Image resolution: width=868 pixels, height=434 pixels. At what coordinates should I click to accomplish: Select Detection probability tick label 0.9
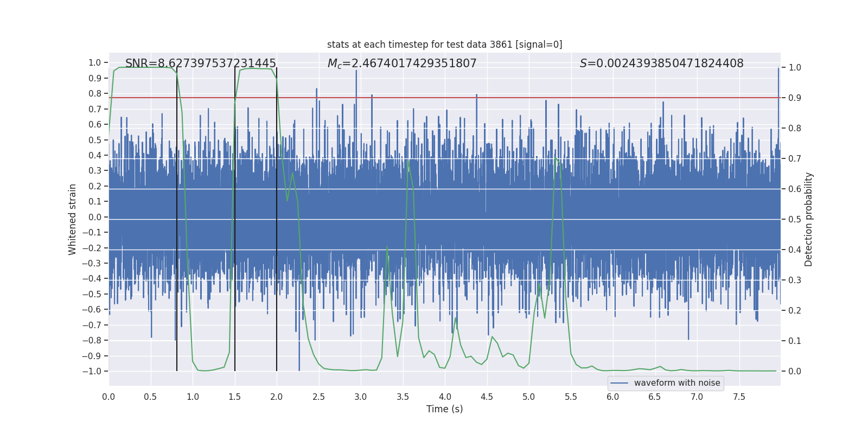795,98
